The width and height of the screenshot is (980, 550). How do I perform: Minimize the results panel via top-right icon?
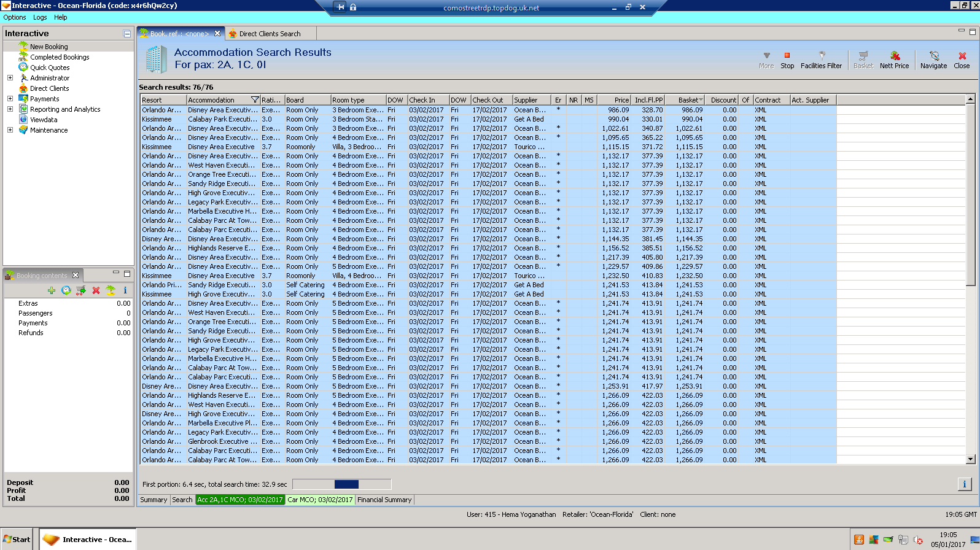click(x=962, y=31)
